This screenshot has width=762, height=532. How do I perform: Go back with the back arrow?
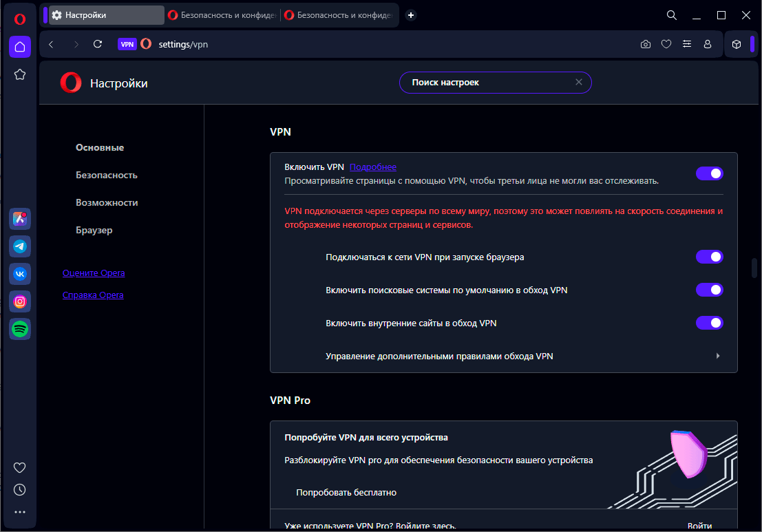pyautogui.click(x=51, y=44)
